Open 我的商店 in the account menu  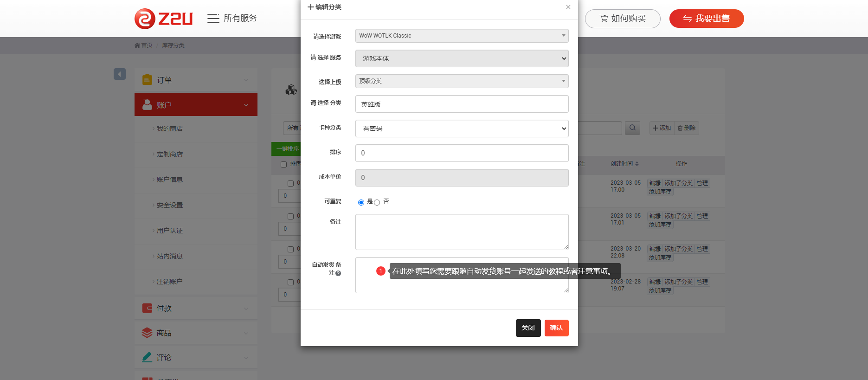[x=169, y=129]
